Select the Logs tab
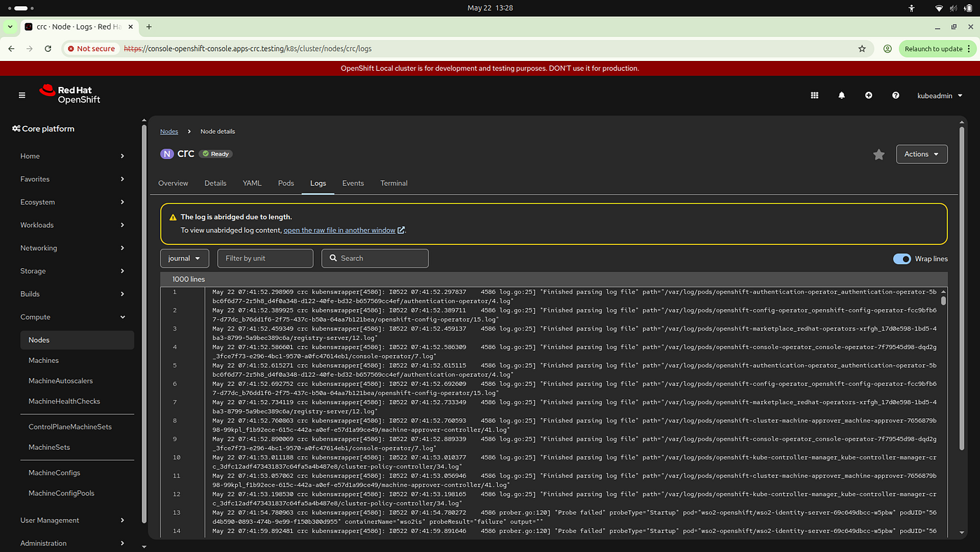980x552 pixels. tap(318, 184)
